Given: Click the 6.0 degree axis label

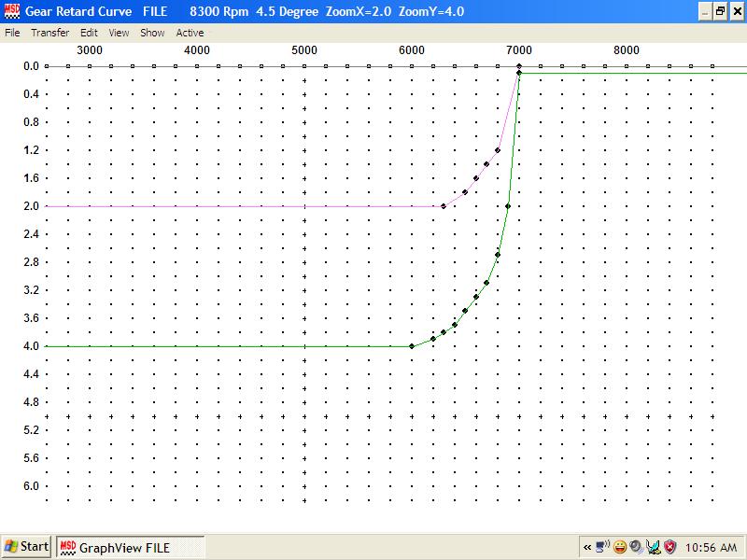Looking at the screenshot, I should pyautogui.click(x=32, y=486).
